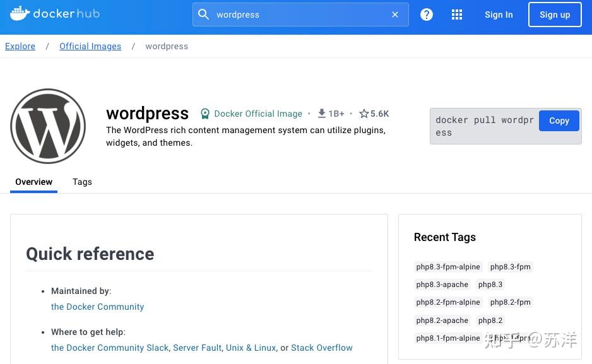Open the Explore breadcrumb link
The image size is (592, 364).
click(20, 46)
